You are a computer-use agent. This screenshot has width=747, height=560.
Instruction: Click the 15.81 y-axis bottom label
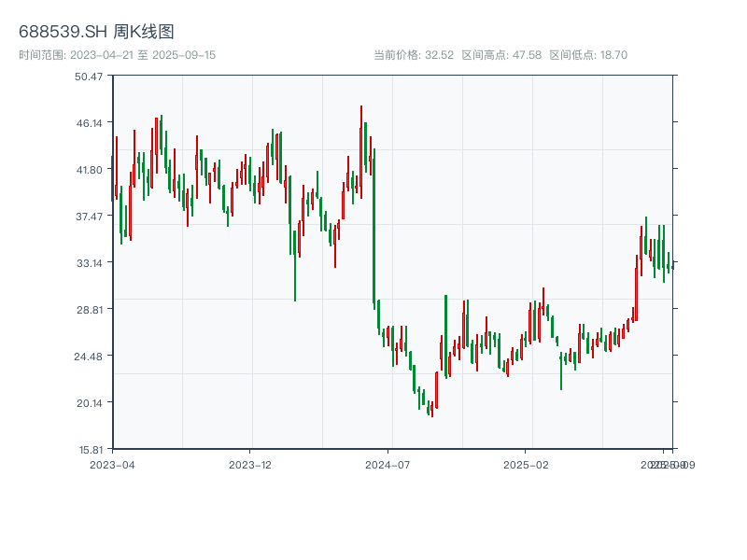(x=89, y=449)
